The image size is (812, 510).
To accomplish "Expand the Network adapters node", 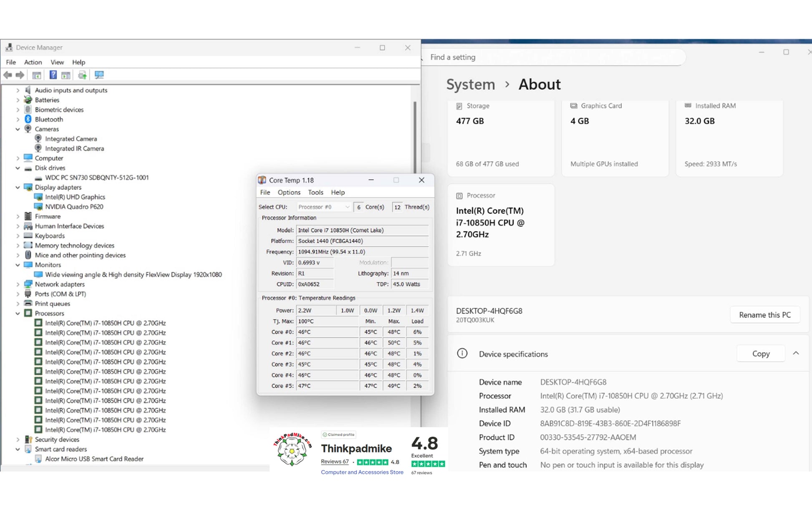I will (x=18, y=284).
